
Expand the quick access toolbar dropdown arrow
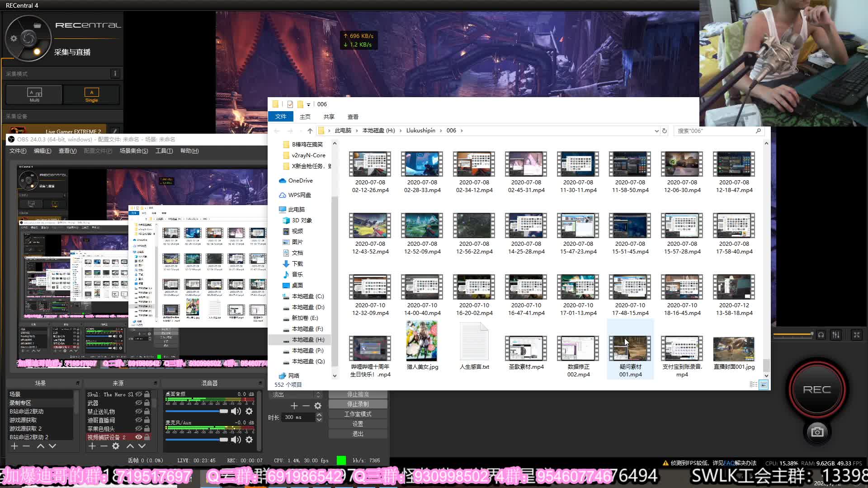308,104
